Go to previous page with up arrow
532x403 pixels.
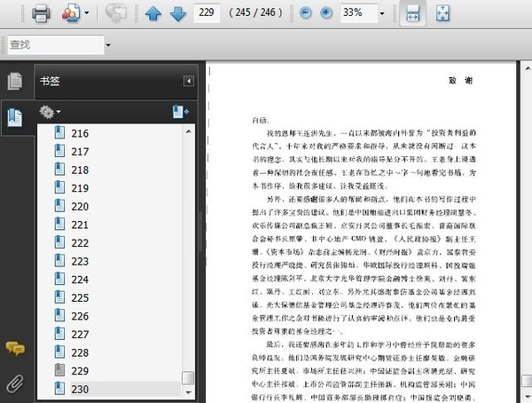153,13
